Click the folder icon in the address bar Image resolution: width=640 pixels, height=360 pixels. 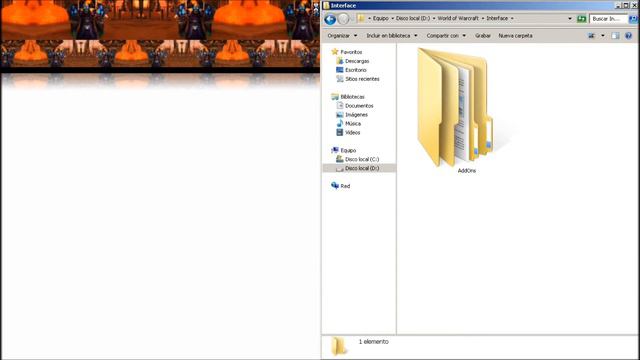361,18
